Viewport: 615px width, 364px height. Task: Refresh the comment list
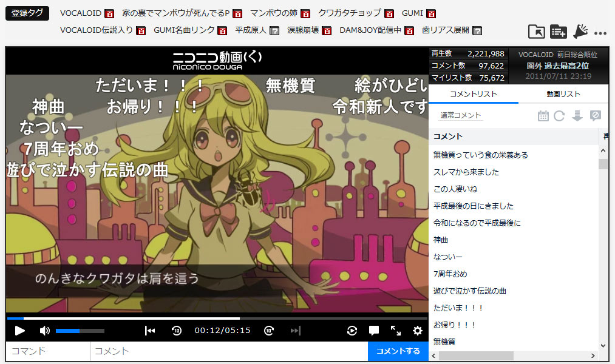tap(560, 116)
